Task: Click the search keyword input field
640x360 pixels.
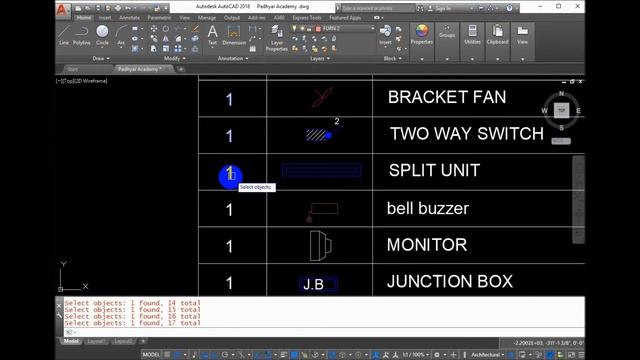Action: [x=378, y=8]
